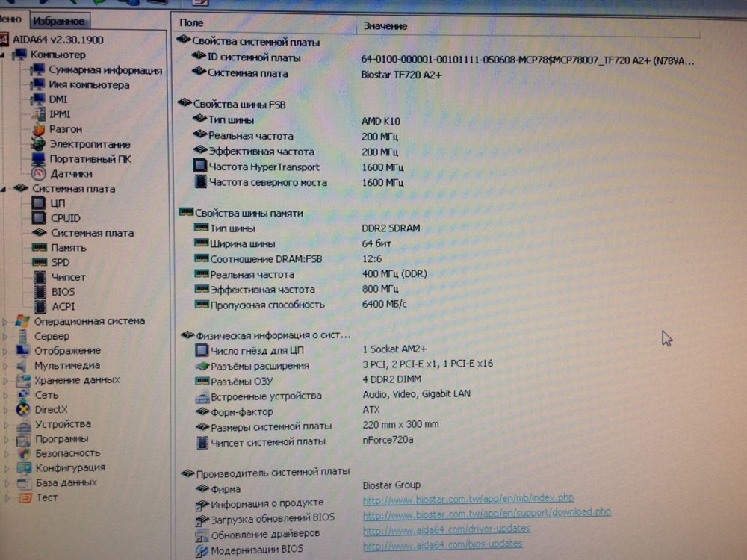
Task: Click the nForce720a chipset value
Action: pyautogui.click(x=388, y=440)
